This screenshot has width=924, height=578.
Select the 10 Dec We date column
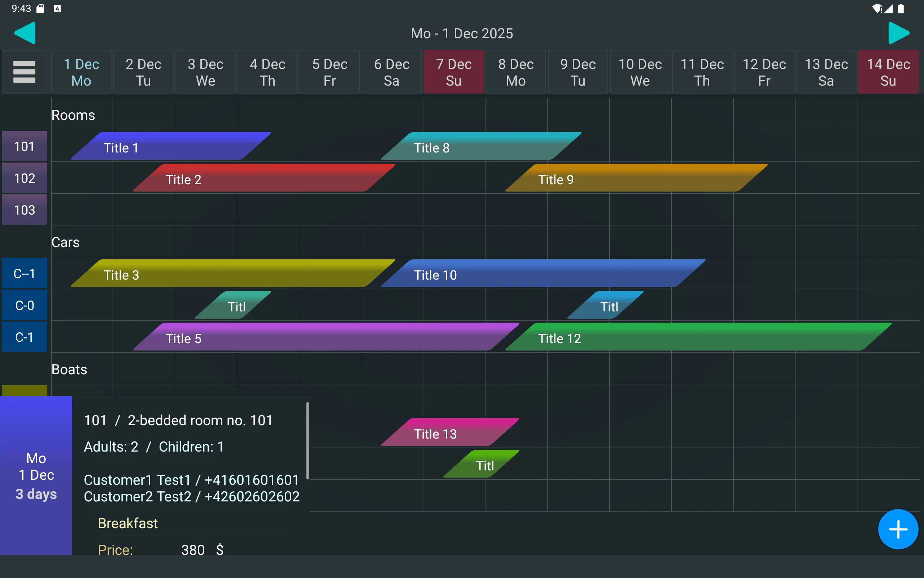click(x=640, y=72)
